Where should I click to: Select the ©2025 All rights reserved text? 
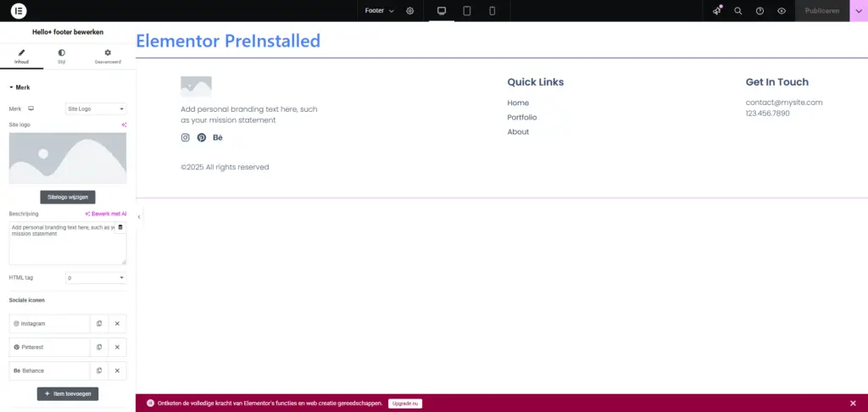tap(225, 167)
